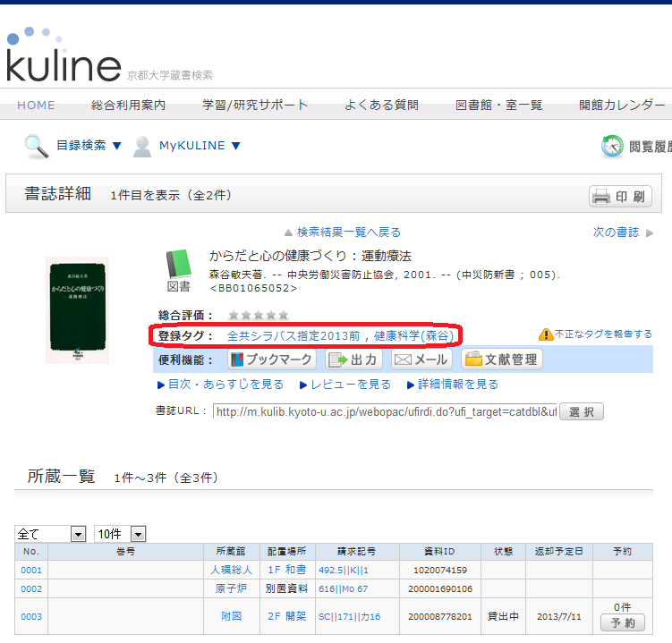The width and height of the screenshot is (672, 643).
Task: Open the 10件 results-per-page dropdown
Action: (x=120, y=534)
